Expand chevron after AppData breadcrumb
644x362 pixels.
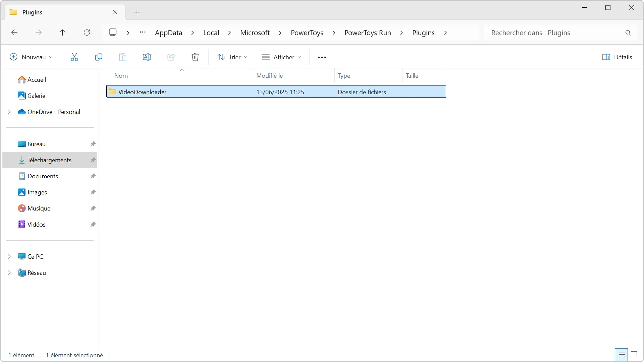[193, 33]
